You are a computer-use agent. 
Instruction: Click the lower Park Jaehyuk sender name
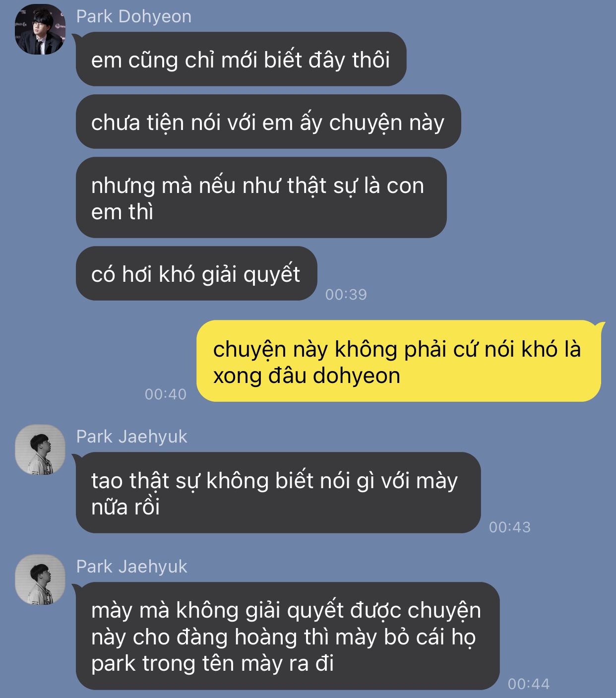coord(131,567)
